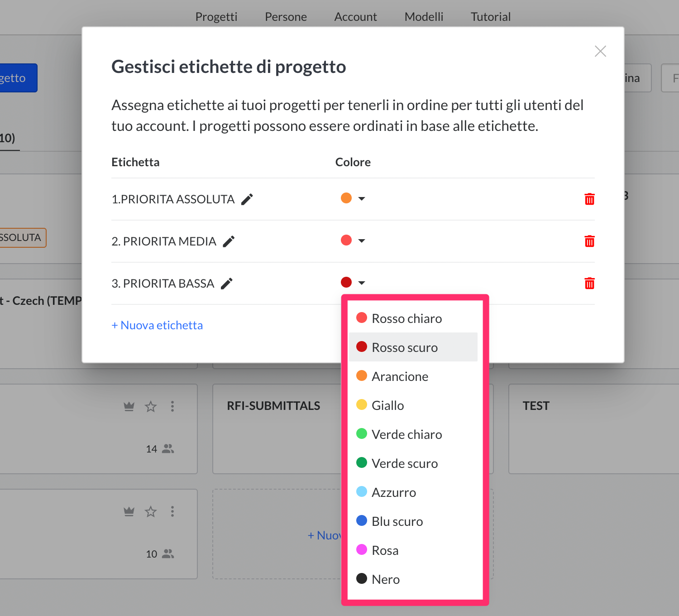
Task: Open the Persone tab
Action: pyautogui.click(x=286, y=17)
